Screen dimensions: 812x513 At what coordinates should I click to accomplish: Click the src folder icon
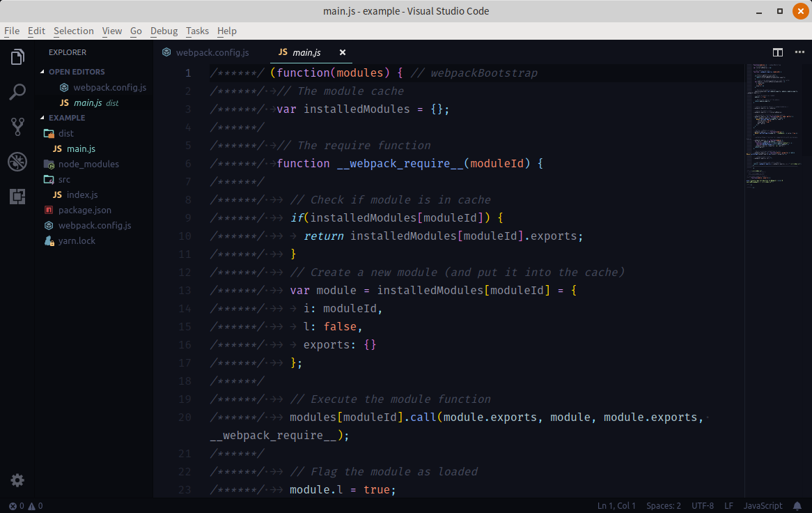coord(49,179)
